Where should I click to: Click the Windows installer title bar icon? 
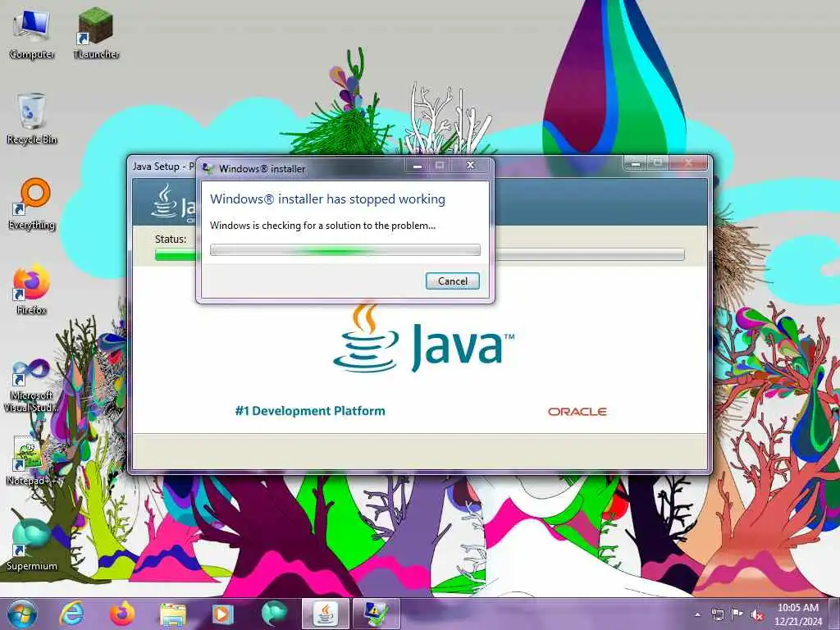tap(208, 169)
